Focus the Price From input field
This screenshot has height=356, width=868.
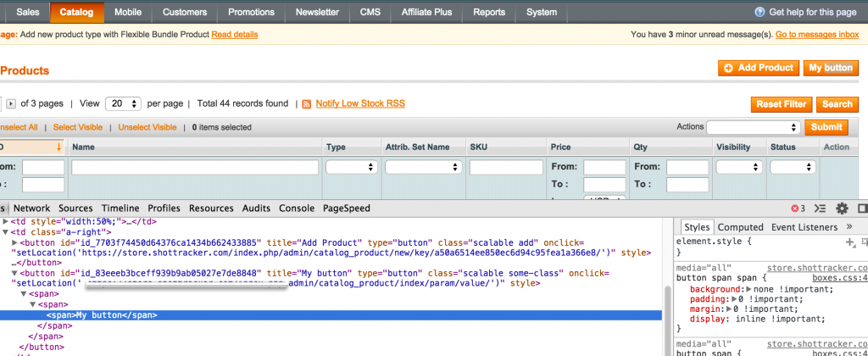[x=604, y=167]
